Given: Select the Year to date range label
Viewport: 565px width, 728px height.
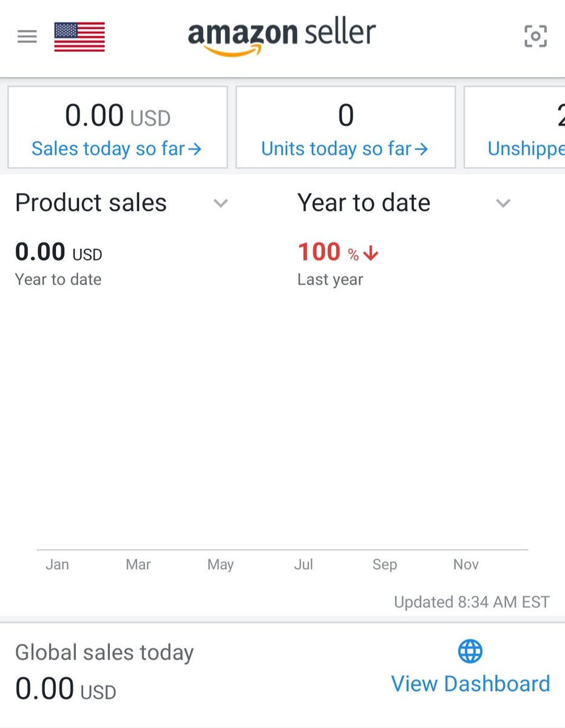Looking at the screenshot, I should (x=364, y=203).
